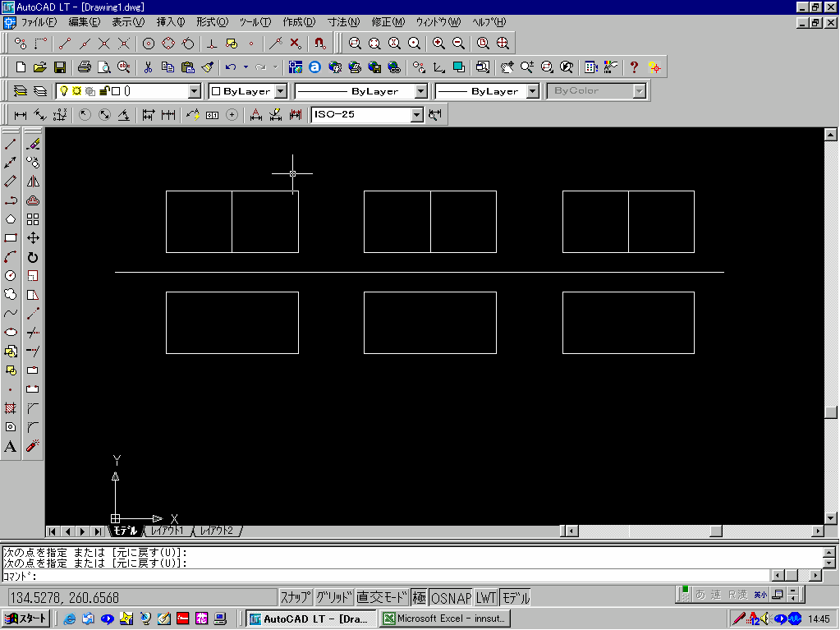Screen dimensions: 840x630
Task: Choose the Array modify tool
Action: point(33,219)
